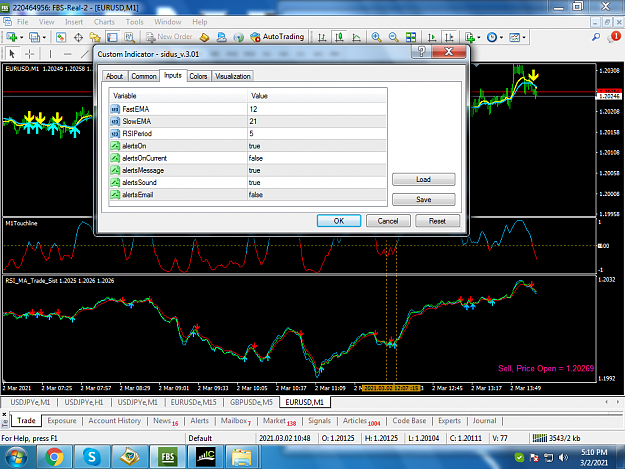Image resolution: width=625 pixels, height=469 pixels.
Task: Open the Profiles dropdown arrow
Action: tap(44, 37)
